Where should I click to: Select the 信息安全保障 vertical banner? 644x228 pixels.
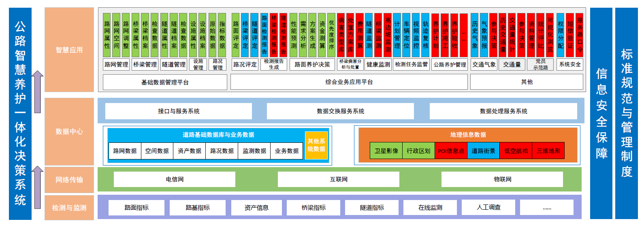(601, 113)
